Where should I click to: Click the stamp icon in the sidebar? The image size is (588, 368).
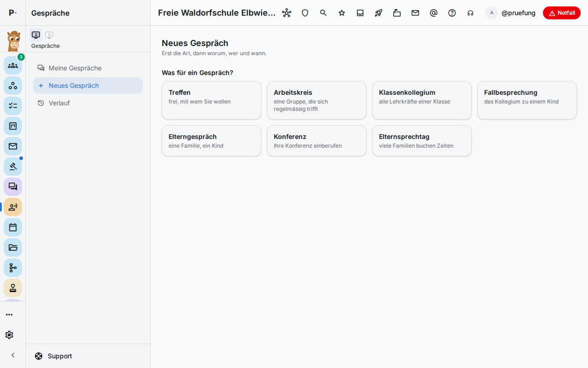(13, 288)
